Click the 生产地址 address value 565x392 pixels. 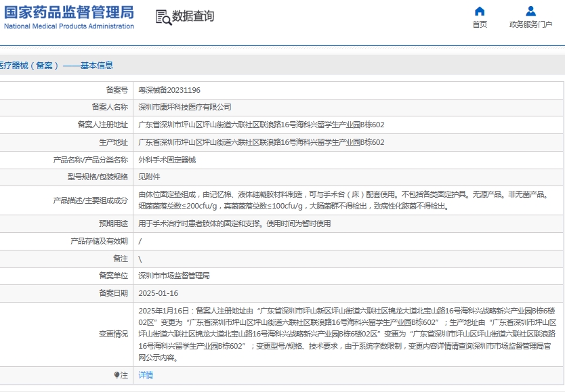[x=261, y=142]
